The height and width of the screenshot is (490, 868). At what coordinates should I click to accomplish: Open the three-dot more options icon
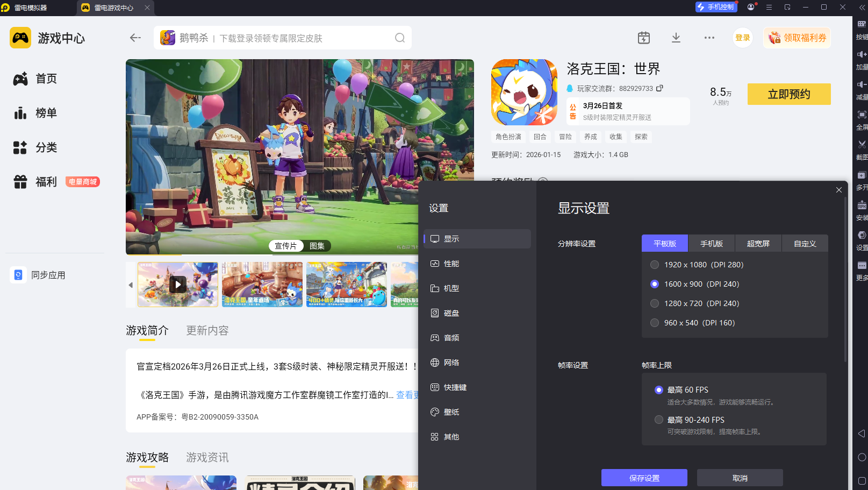(709, 38)
